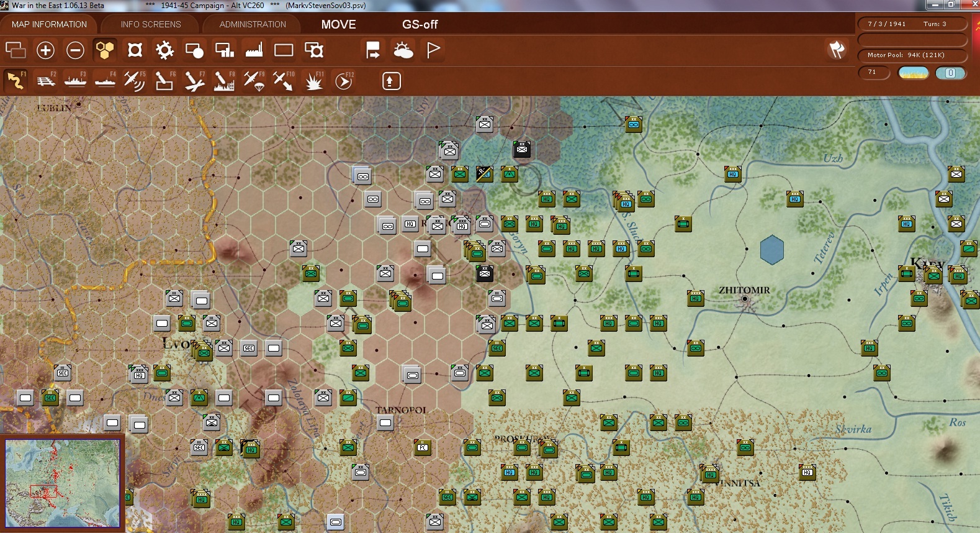Select the F1 move mode
980x533 pixels.
point(16,81)
